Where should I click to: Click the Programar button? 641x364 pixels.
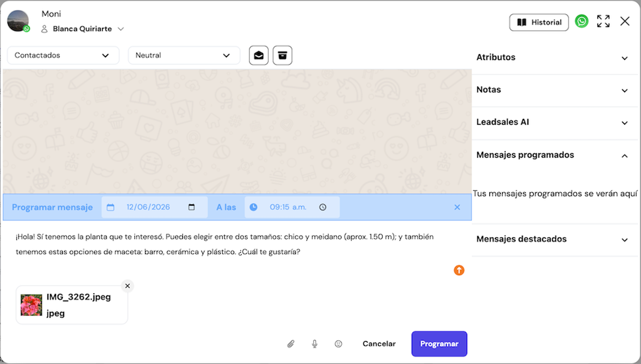[x=439, y=344]
